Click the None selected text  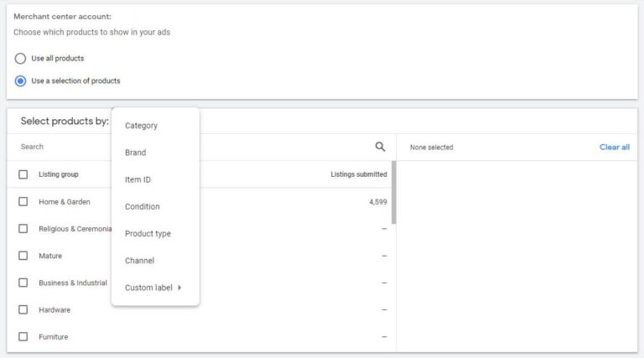coord(432,148)
